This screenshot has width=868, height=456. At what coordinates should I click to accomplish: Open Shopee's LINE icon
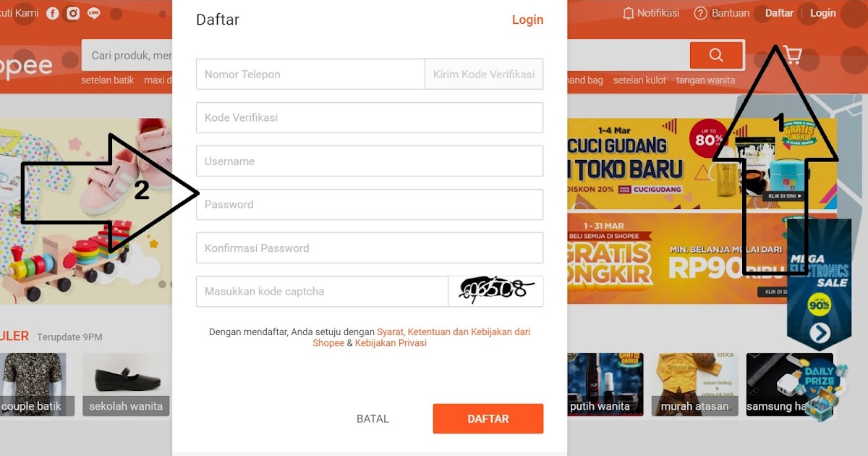point(94,13)
